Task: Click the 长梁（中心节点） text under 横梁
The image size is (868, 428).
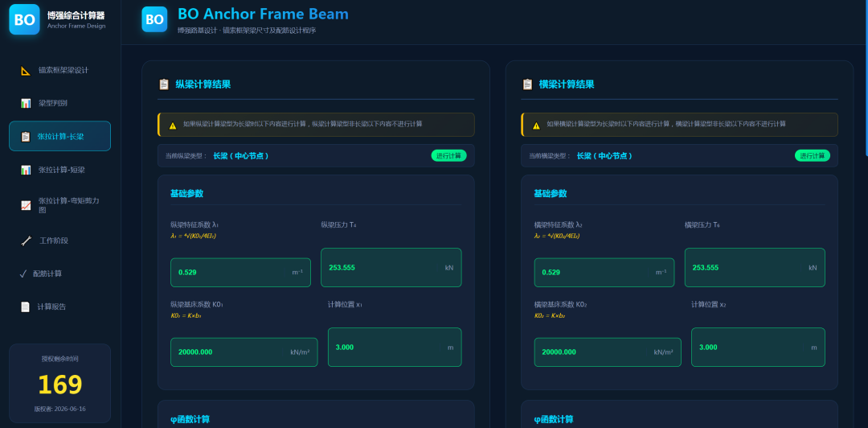Action: [x=604, y=156]
